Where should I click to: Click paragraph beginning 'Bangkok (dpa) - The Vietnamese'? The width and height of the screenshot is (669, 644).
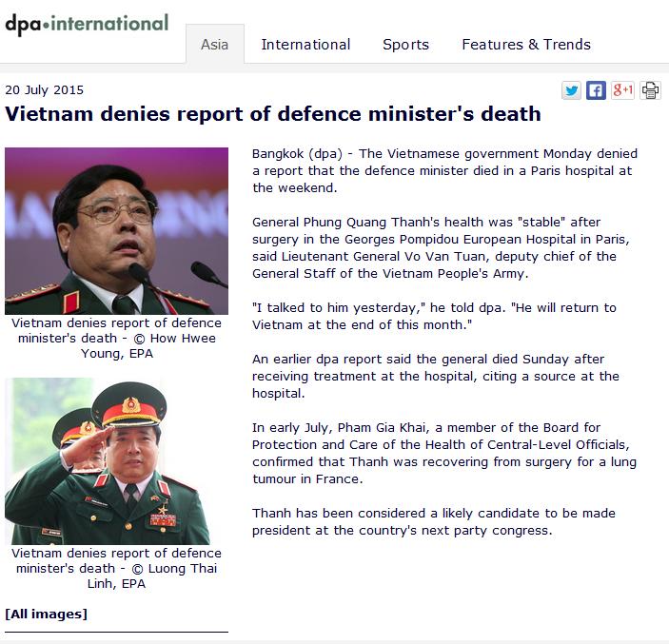[444, 170]
